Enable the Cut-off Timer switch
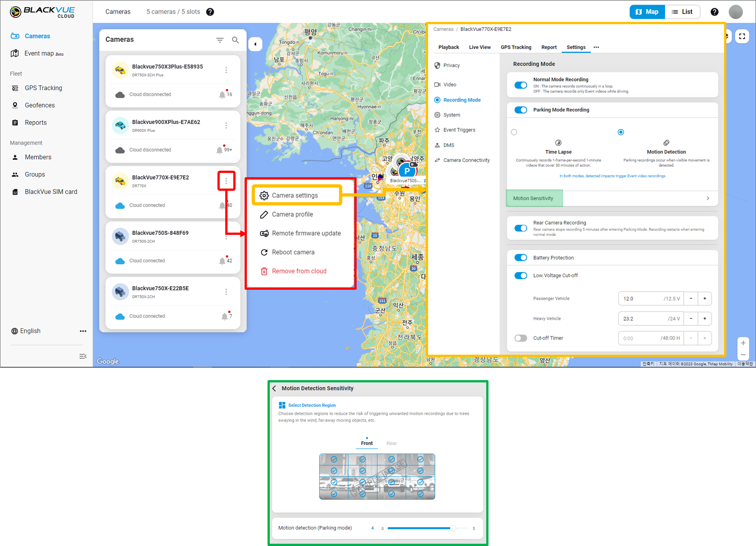This screenshot has width=756, height=546. coord(520,338)
